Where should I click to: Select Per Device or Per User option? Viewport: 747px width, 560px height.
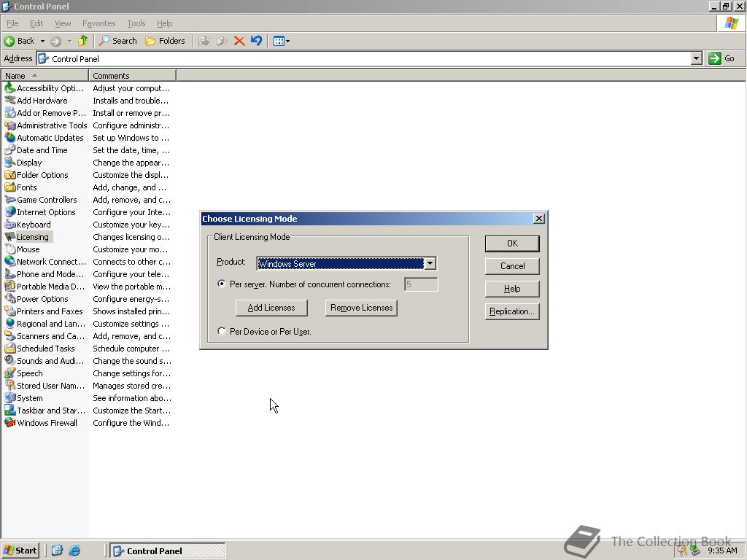222,331
